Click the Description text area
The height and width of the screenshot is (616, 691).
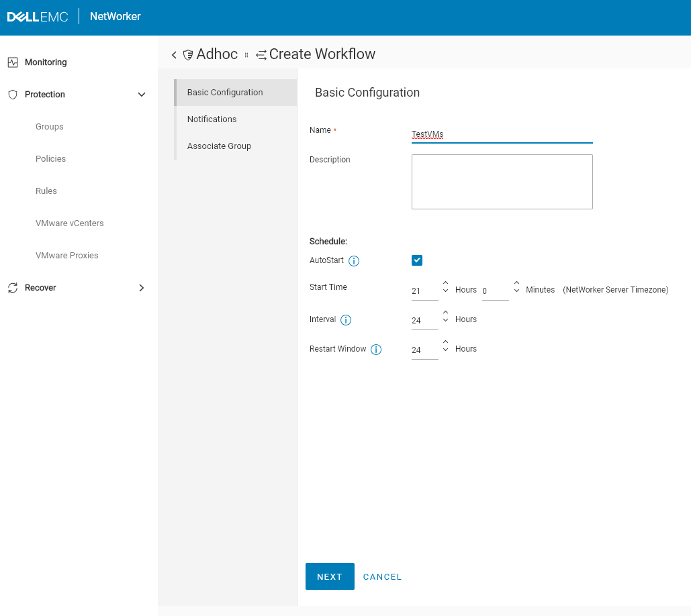click(x=502, y=182)
